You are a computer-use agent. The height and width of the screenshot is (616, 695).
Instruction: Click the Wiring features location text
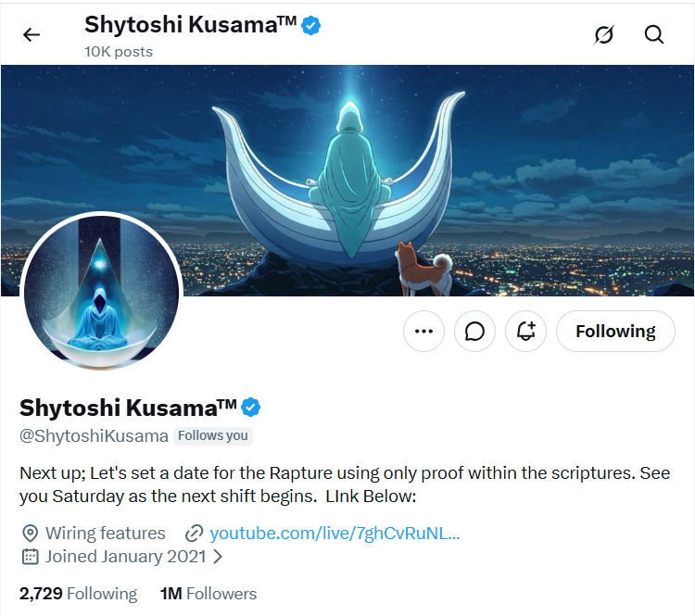[105, 533]
